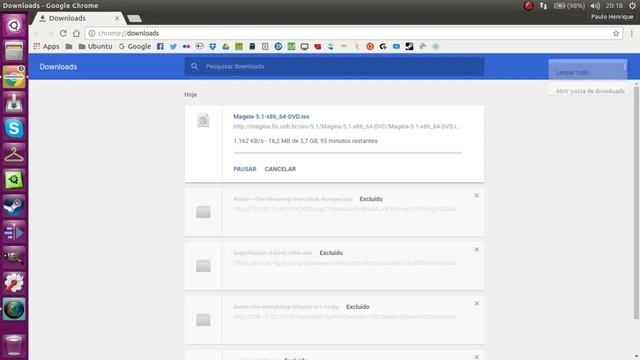Open the network indicator in system tray
640x360 pixels.
click(543, 6)
